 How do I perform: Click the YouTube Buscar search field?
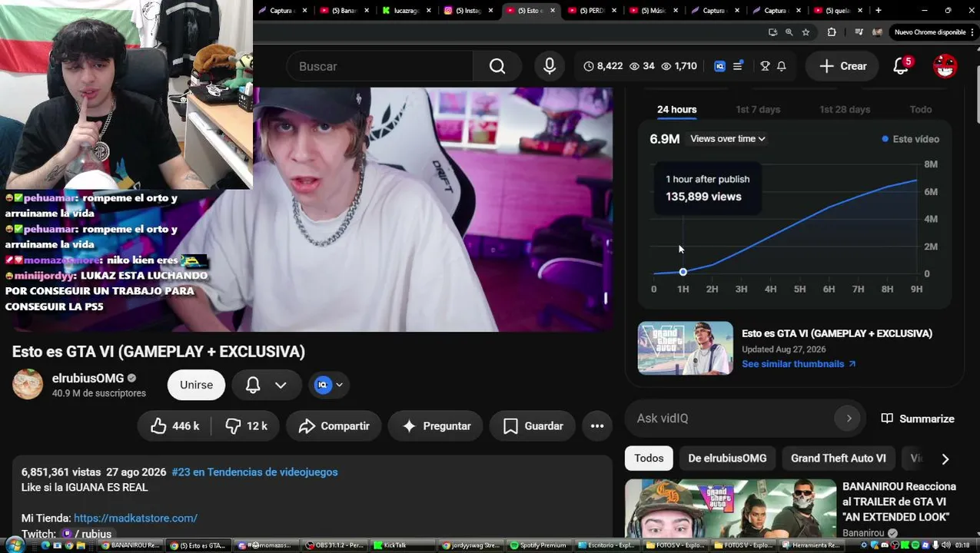pos(380,66)
